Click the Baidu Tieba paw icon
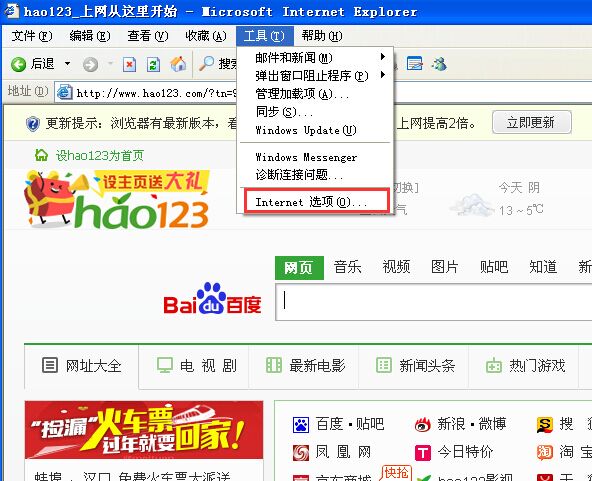The image size is (592, 481). [301, 425]
